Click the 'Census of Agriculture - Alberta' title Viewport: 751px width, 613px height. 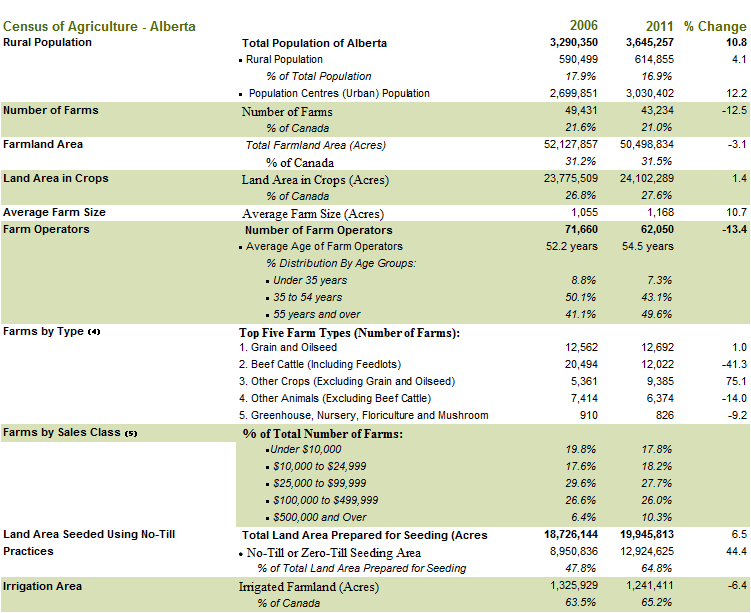(99, 26)
